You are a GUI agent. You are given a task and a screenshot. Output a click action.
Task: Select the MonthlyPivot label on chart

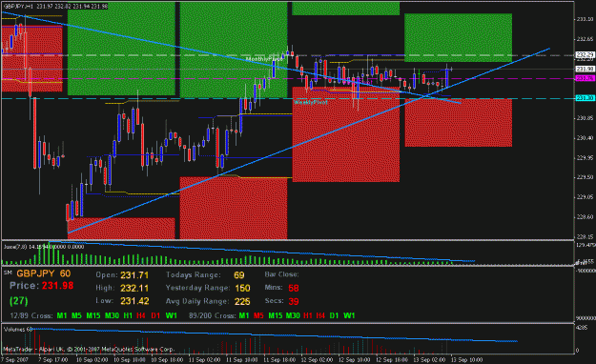264,59
